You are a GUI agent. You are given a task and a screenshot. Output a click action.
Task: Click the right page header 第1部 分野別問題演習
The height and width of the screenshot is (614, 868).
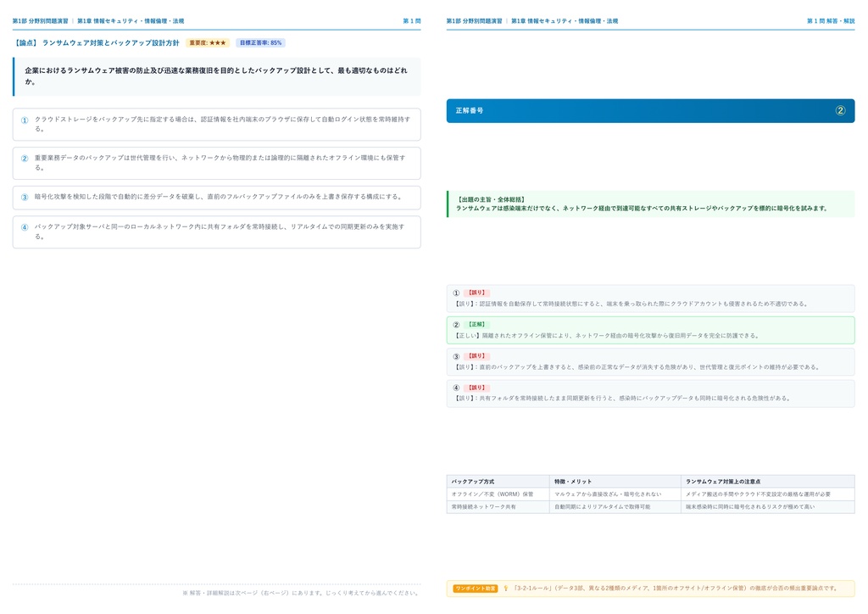[475, 21]
